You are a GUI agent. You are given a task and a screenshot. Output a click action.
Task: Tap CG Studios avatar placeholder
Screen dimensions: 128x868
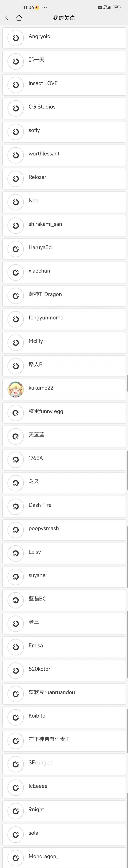15,109
